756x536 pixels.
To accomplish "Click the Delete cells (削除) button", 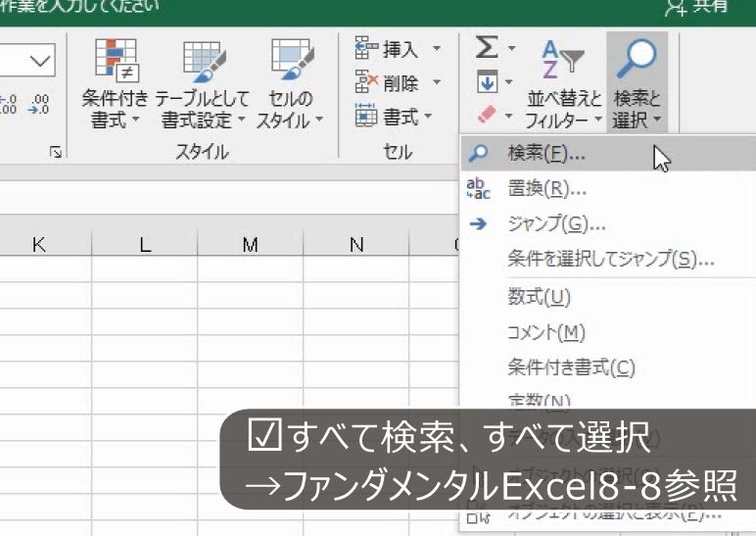I will click(389, 82).
